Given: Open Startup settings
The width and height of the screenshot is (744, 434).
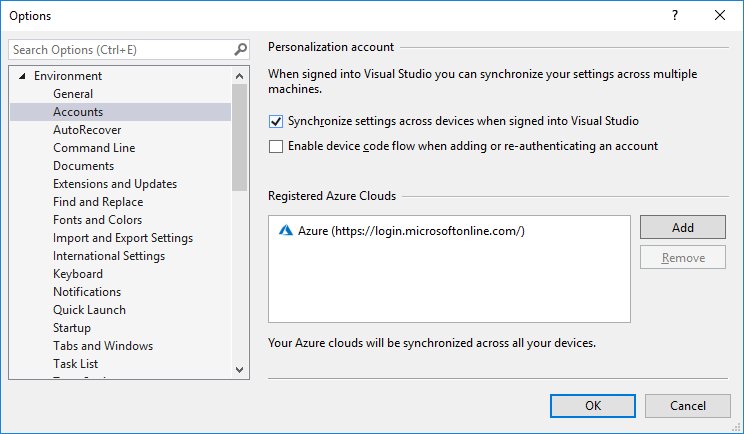Looking at the screenshot, I should [72, 328].
